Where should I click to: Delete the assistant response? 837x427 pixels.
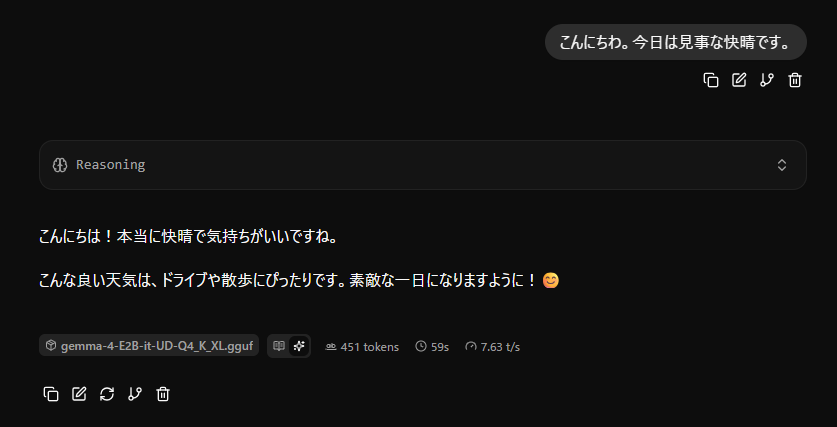click(x=163, y=394)
